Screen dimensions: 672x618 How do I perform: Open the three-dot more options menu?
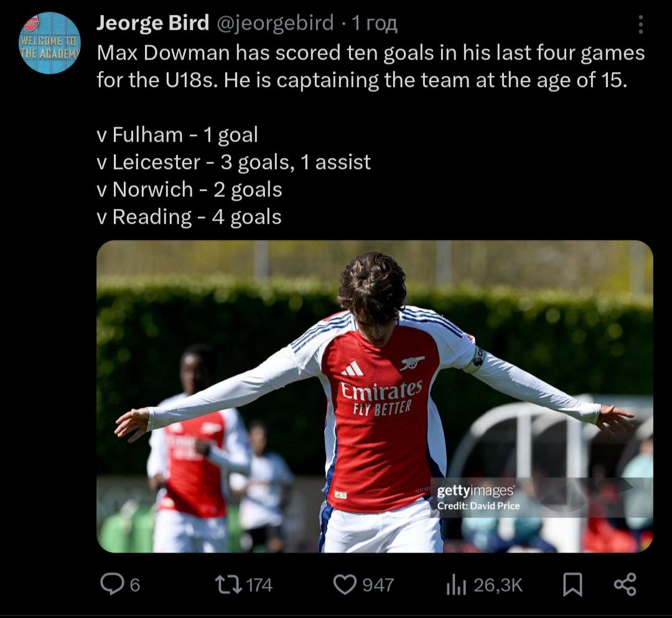point(641,24)
